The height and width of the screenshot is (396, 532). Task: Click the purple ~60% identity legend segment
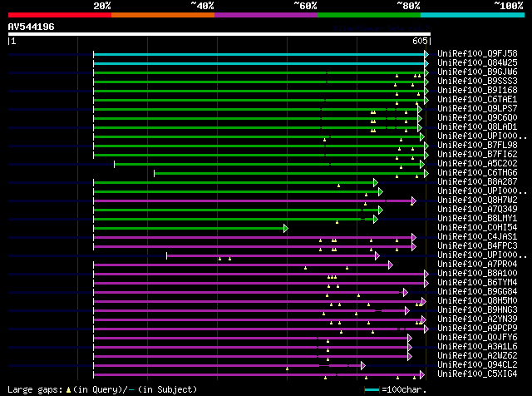266,15
